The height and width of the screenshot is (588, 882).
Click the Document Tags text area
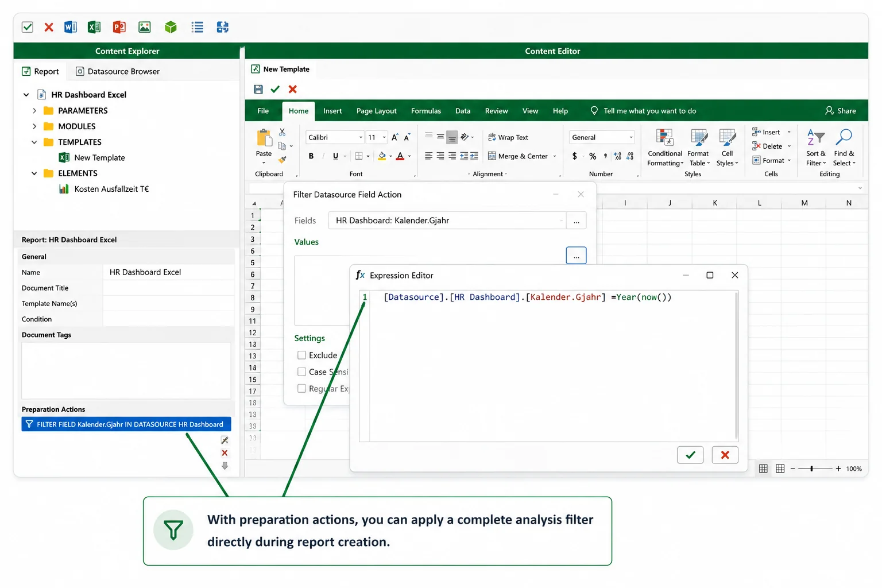tap(126, 371)
